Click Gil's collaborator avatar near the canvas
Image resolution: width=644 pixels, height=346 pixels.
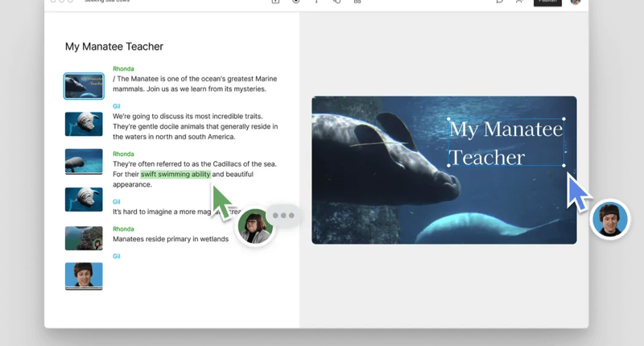pos(610,220)
